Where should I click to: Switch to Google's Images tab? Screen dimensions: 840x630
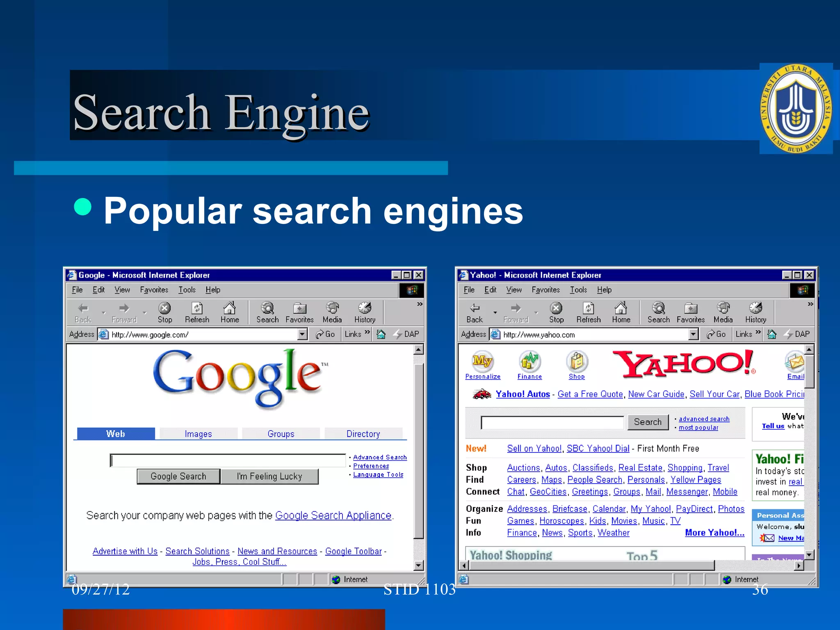click(x=199, y=434)
